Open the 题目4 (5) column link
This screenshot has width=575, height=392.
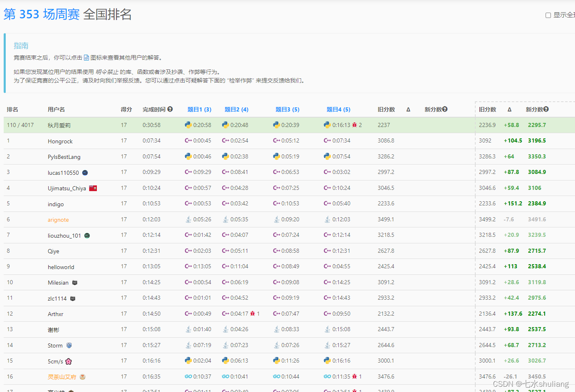point(338,109)
